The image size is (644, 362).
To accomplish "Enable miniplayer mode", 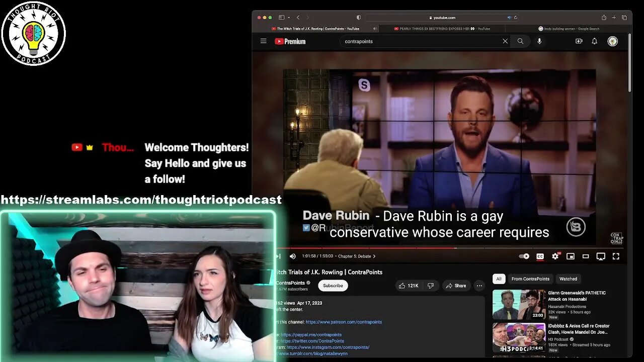I will coord(570,256).
